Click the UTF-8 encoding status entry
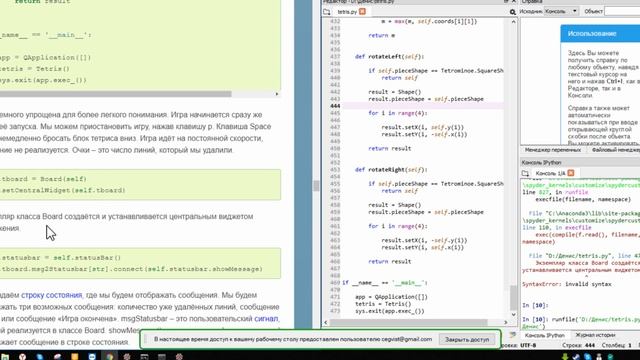 (528, 346)
